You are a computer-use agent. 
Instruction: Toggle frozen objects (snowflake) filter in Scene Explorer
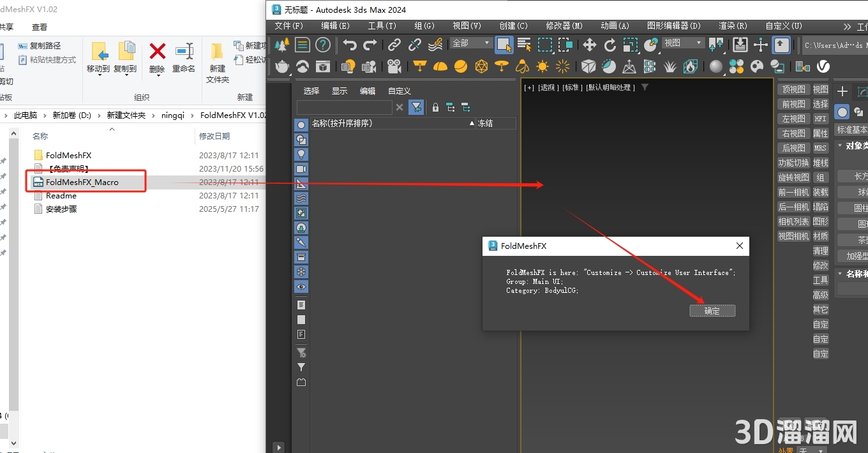pyautogui.click(x=301, y=272)
